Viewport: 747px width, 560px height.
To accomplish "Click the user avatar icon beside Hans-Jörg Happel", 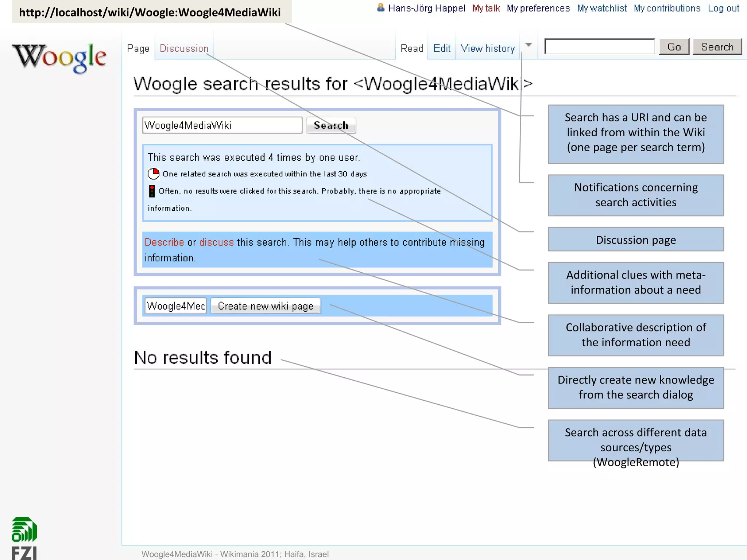I will 380,8.
